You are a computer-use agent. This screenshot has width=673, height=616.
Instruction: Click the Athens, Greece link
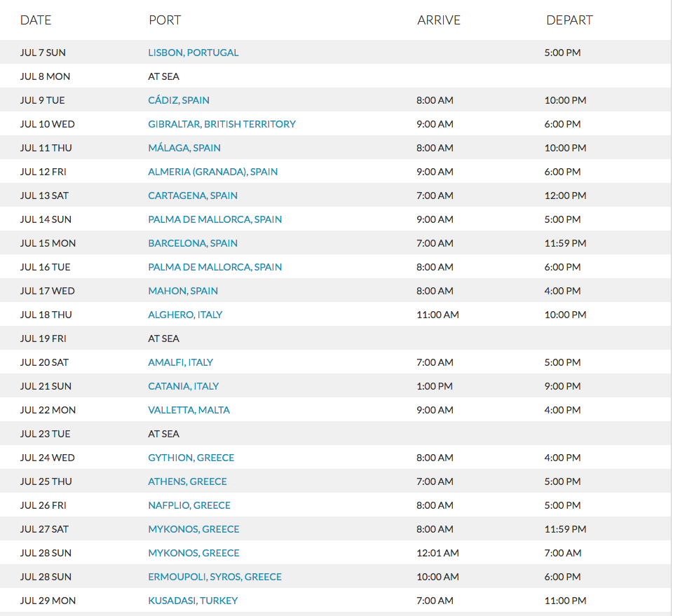pyautogui.click(x=187, y=481)
